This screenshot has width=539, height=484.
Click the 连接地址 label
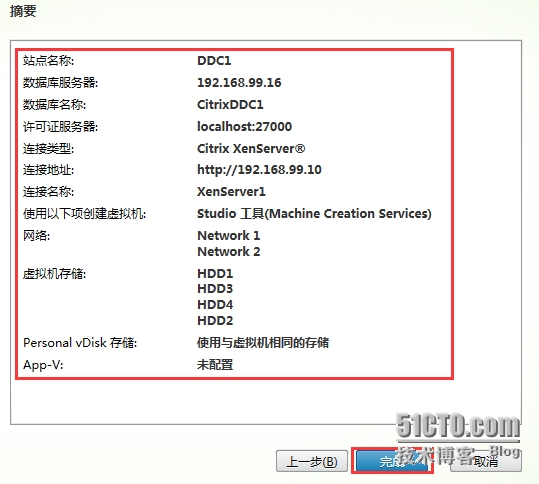(x=48, y=169)
